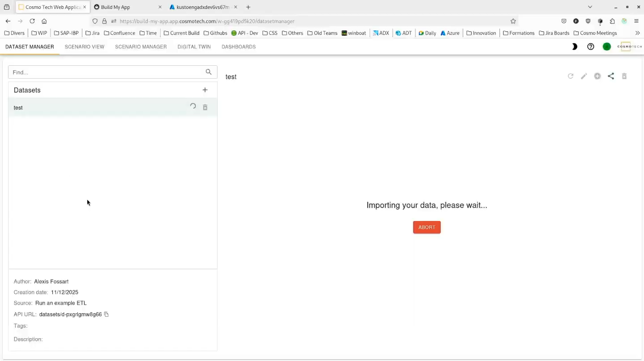Switch to the Scenario View tab

85,47
